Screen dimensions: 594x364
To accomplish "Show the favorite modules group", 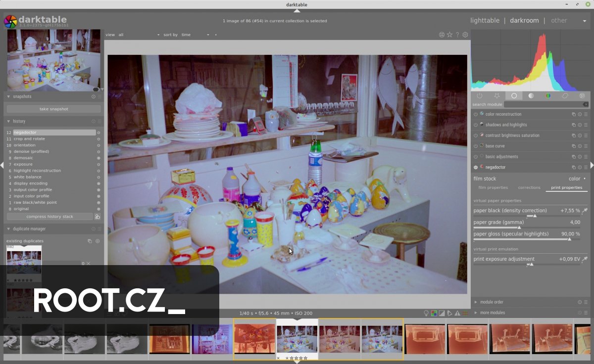I will (x=497, y=96).
